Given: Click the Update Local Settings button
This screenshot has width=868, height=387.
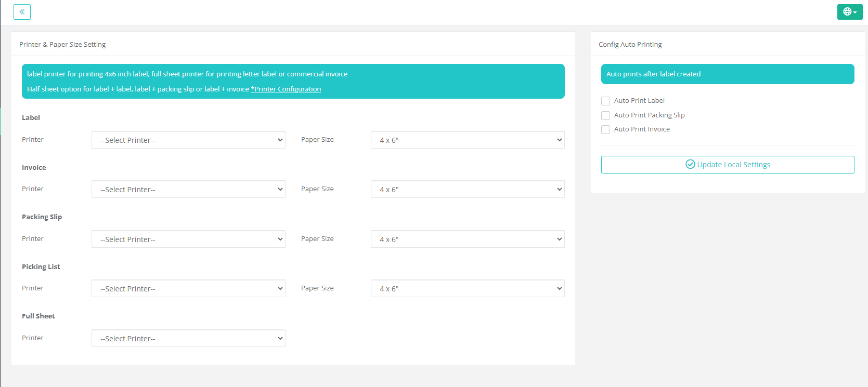Looking at the screenshot, I should tap(728, 165).
